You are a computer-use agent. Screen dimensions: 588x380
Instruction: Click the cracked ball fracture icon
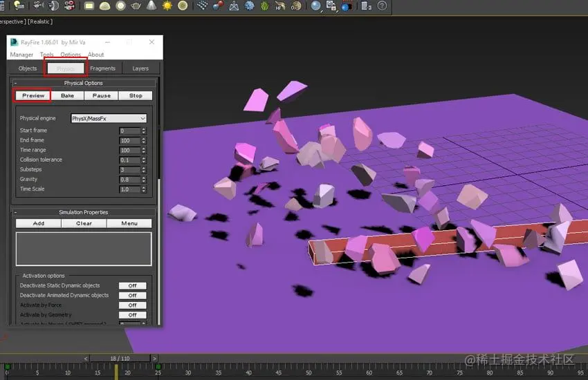pyautogui.click(x=296, y=6)
